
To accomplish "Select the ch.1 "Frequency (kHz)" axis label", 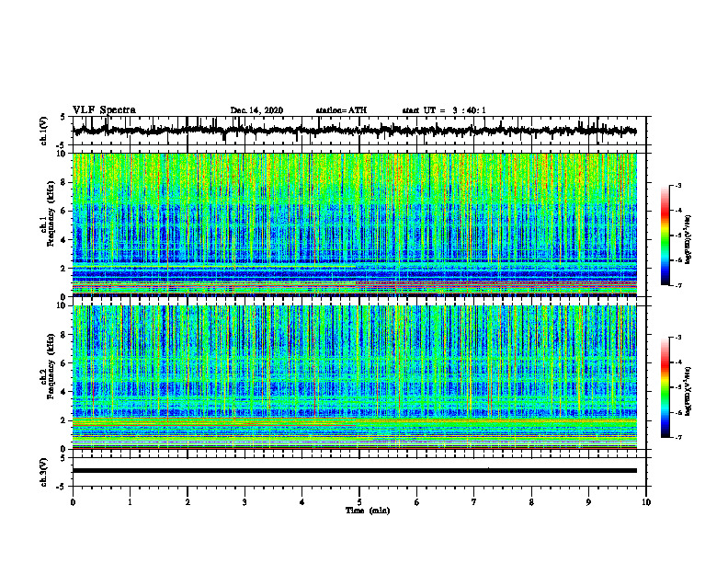I will pos(51,213).
